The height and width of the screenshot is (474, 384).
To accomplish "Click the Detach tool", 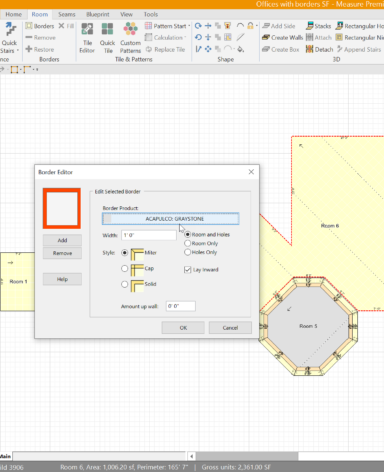I will pyautogui.click(x=319, y=49).
